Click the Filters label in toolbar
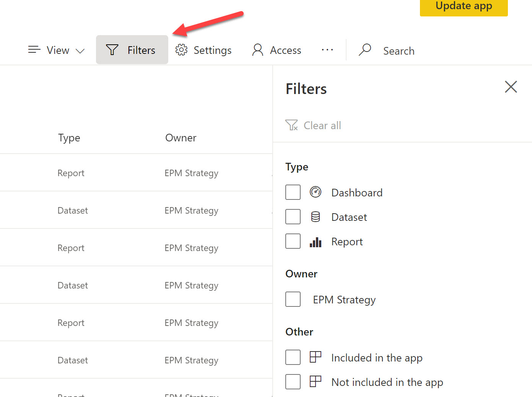This screenshot has height=397, width=532. pos(142,50)
